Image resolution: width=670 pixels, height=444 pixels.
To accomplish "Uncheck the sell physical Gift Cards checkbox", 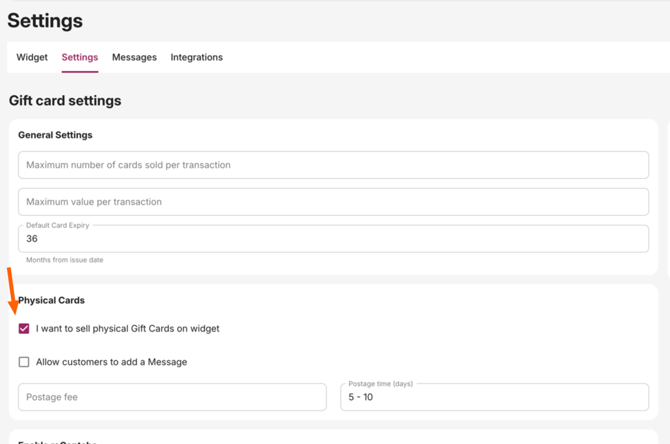I will coord(24,328).
